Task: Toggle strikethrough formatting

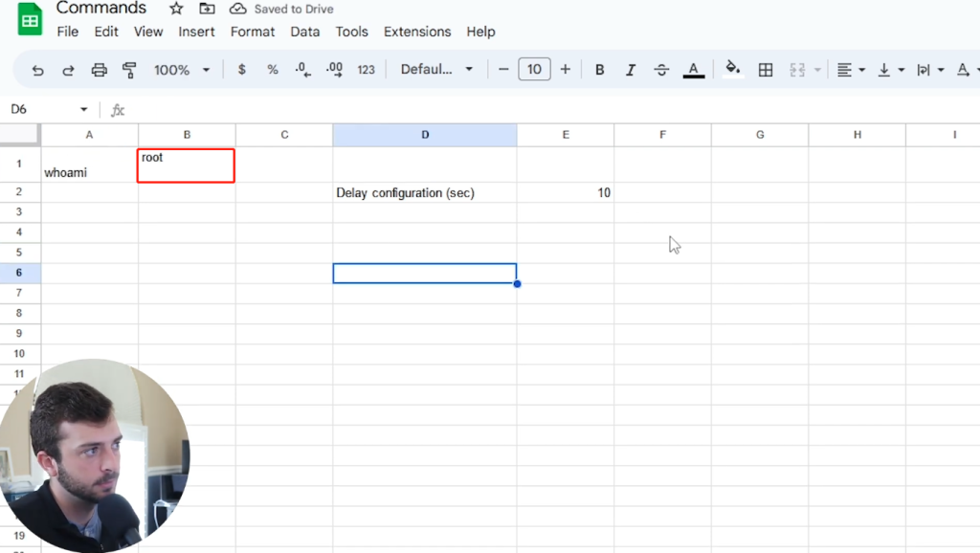Action: (661, 70)
